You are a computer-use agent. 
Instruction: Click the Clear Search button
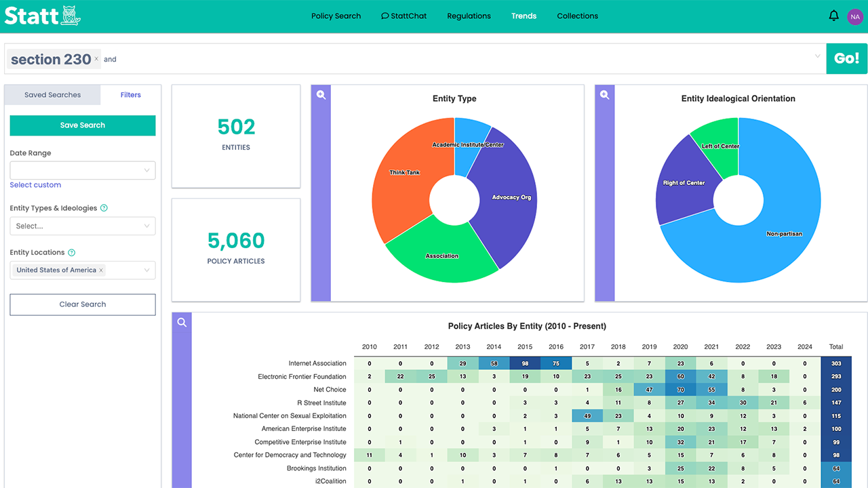[x=83, y=304]
